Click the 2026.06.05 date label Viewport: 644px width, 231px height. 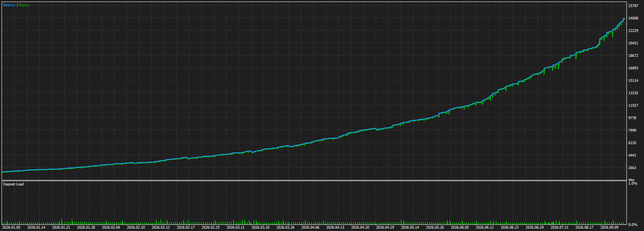click(460, 227)
